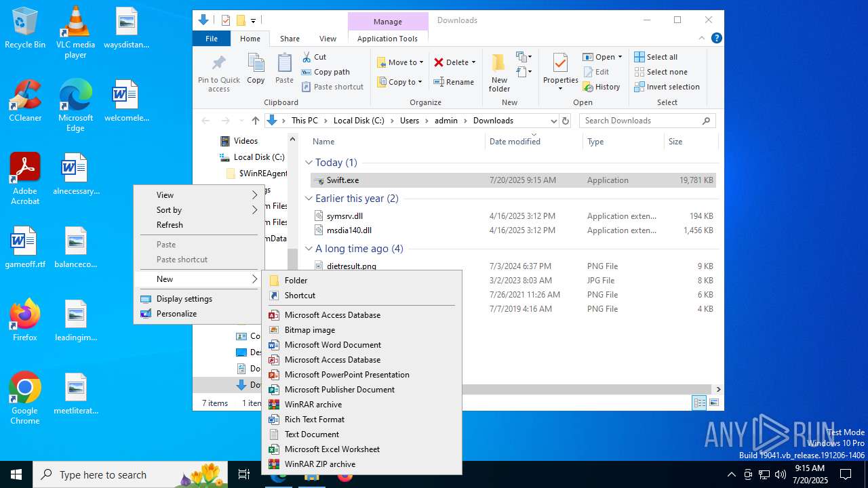This screenshot has width=868, height=488.
Task: Click the Cut scissors command
Action: [315, 57]
